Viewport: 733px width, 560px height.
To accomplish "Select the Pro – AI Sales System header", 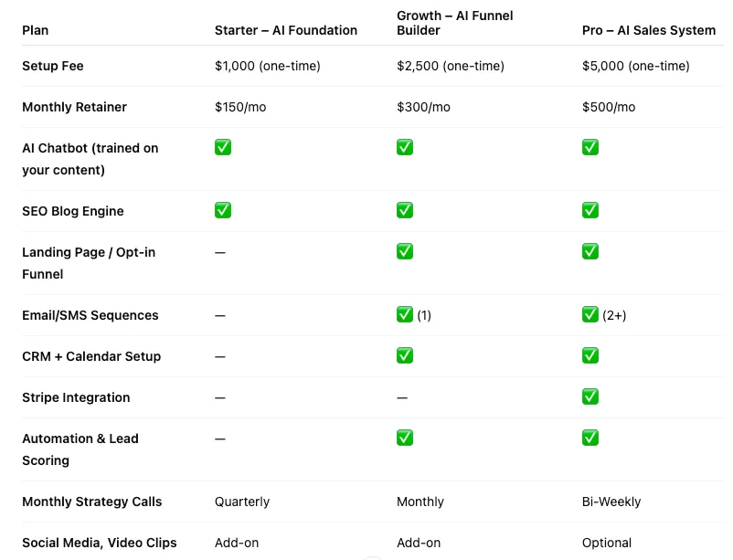I will (x=649, y=30).
